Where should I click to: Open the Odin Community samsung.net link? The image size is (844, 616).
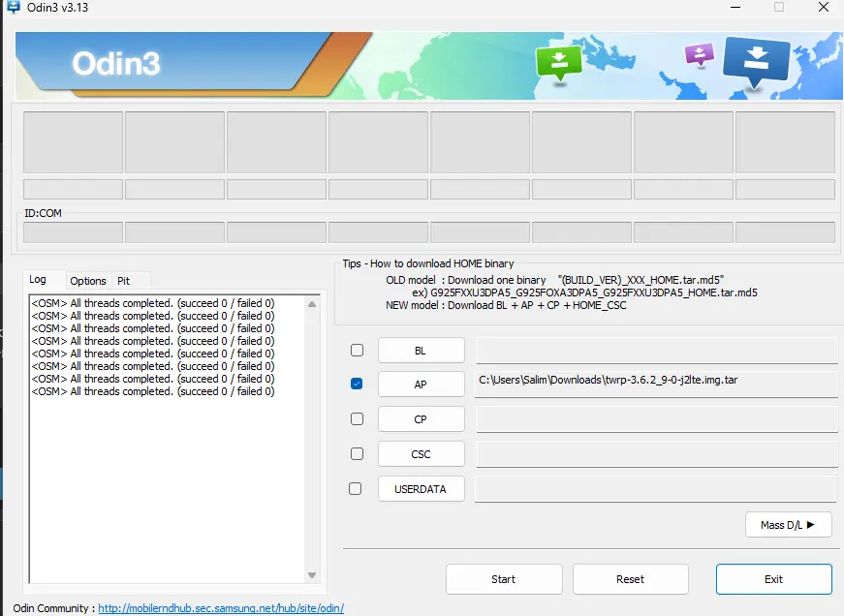221,608
